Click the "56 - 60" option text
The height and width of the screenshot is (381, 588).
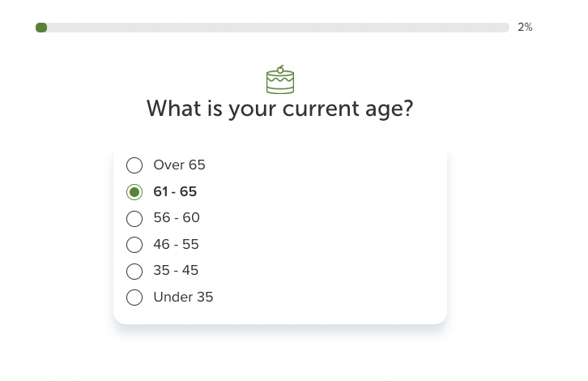pos(177,218)
